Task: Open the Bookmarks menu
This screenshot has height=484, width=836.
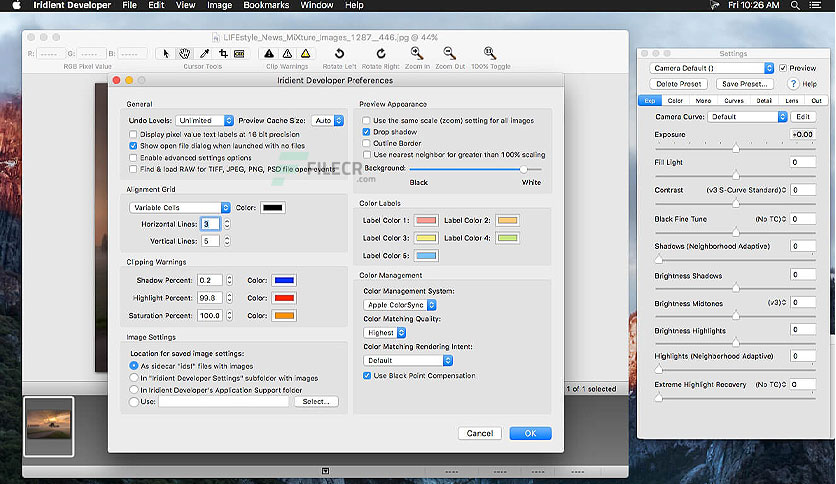Action: pyautogui.click(x=266, y=5)
